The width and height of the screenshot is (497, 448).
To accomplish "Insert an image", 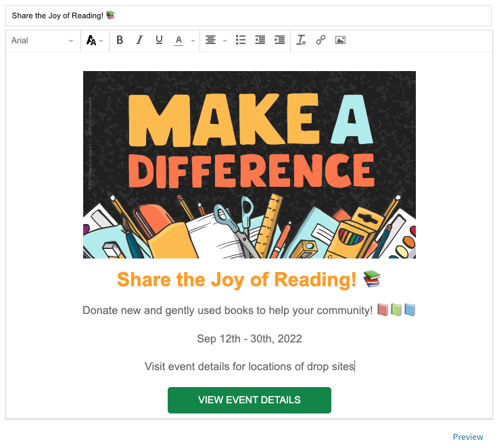I will (340, 41).
